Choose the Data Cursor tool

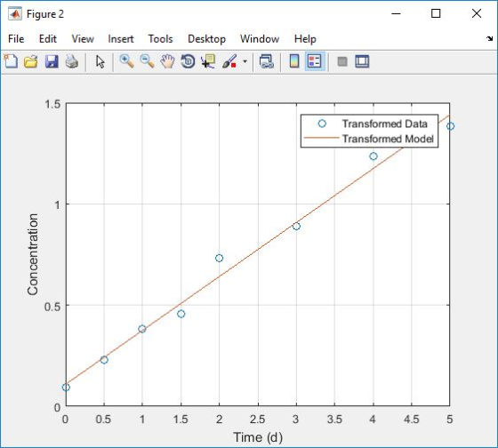coord(208,61)
